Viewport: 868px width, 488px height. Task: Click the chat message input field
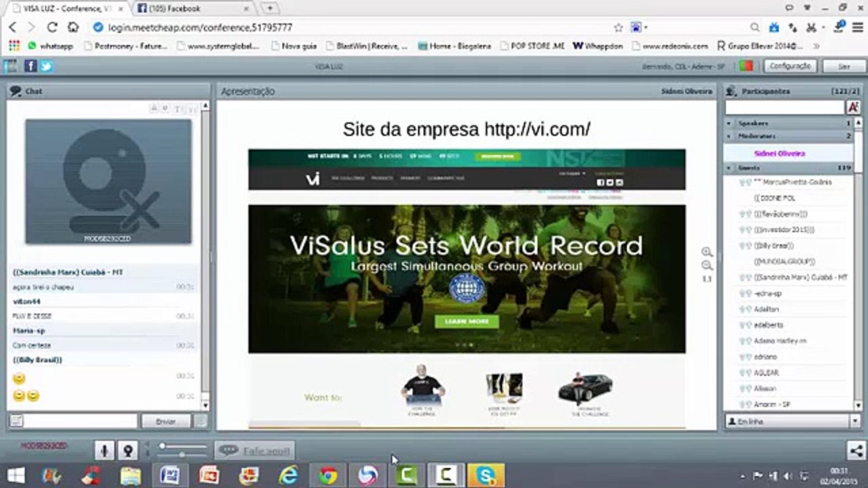click(x=81, y=422)
